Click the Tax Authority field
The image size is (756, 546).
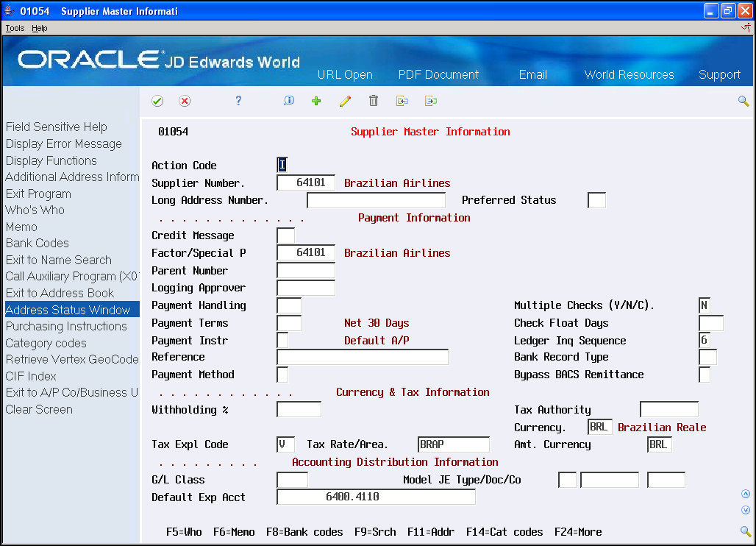click(668, 409)
